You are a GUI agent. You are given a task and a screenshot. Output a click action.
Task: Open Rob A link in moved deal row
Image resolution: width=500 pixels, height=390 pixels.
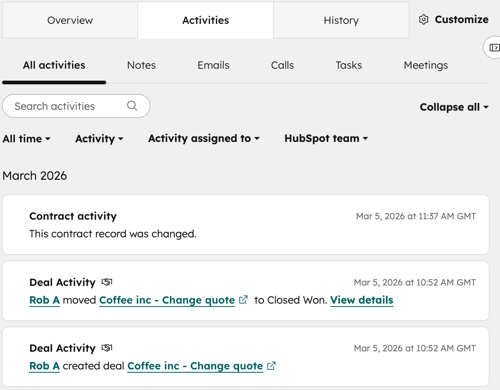[44, 300]
